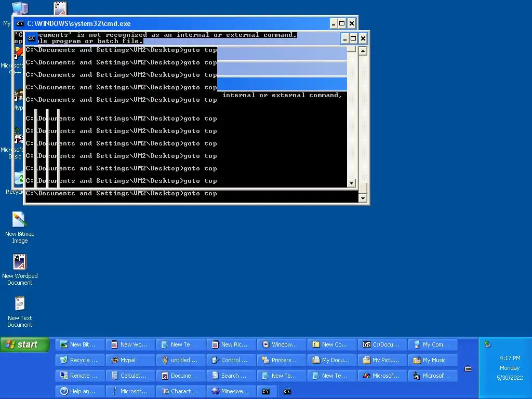The image size is (532, 399).
Task: Maximize the cmd.exe titled back window
Action: click(x=342, y=23)
